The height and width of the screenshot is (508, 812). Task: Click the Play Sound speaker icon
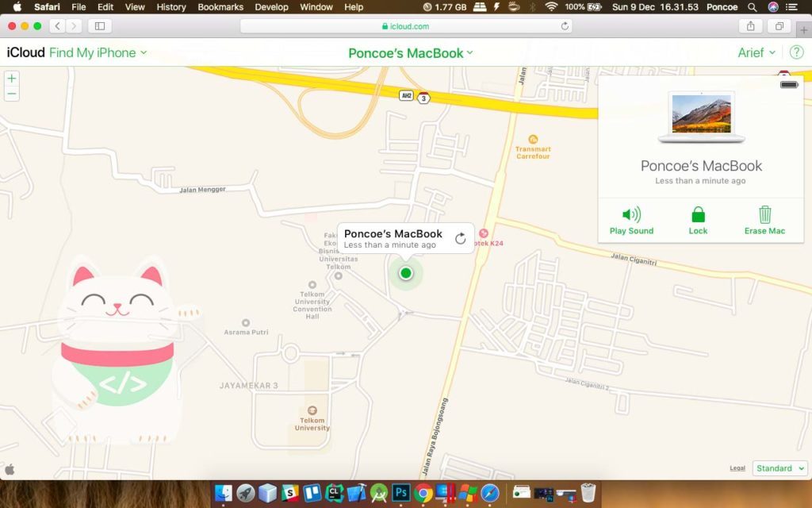[631, 214]
